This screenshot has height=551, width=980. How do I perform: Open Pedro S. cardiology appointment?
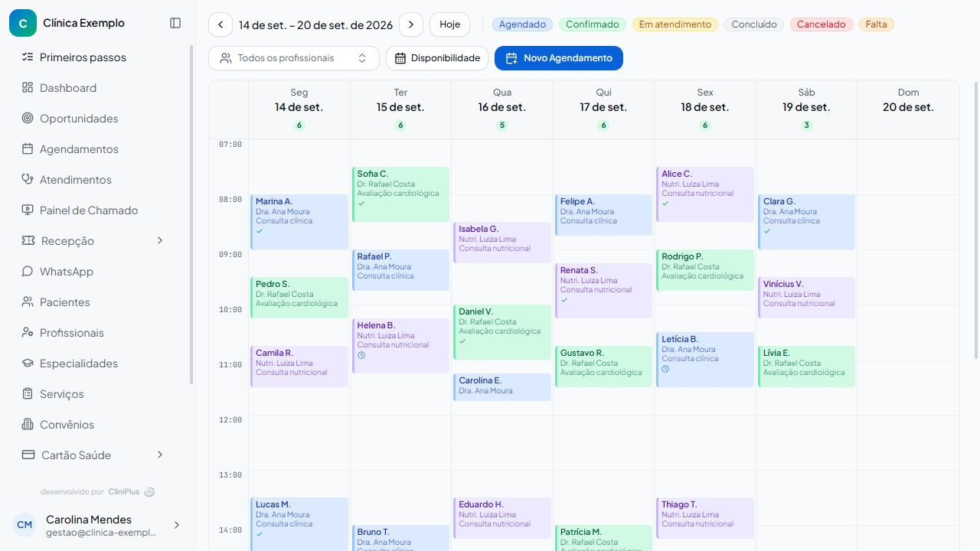299,298
